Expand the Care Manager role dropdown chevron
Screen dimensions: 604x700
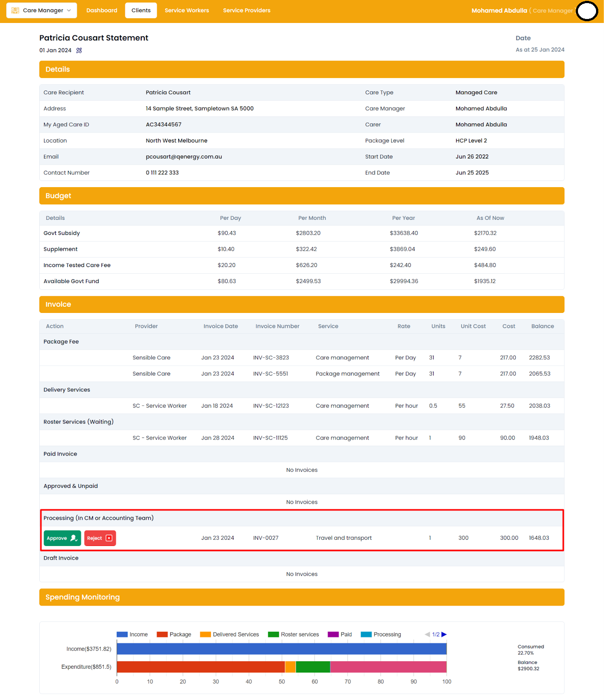pyautogui.click(x=69, y=10)
